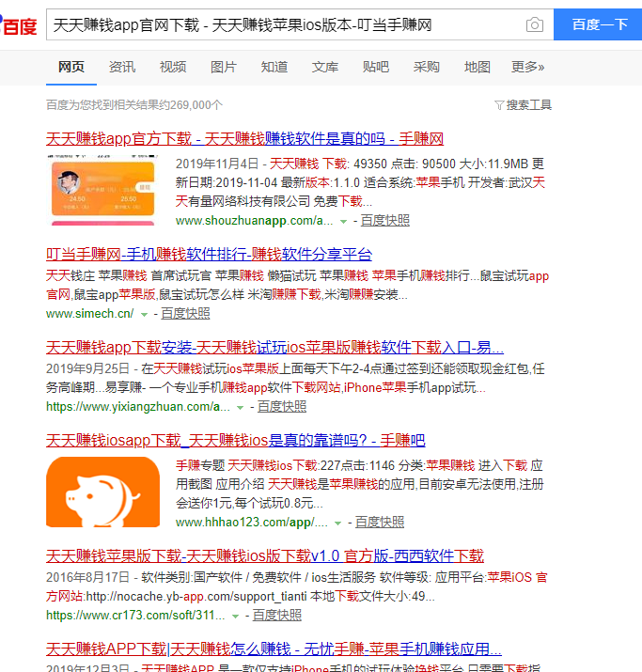Expand the 更多» tab menu
Screen dimensions: 642x672
click(x=527, y=67)
